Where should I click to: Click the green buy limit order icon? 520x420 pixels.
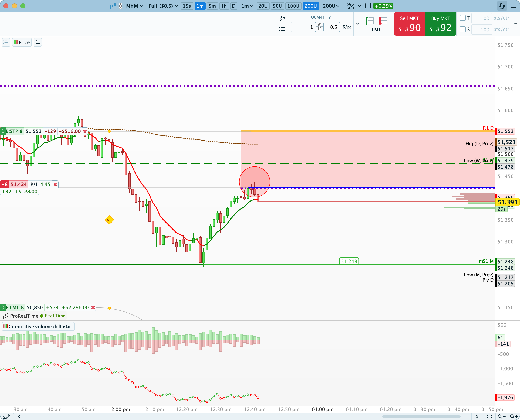click(369, 21)
